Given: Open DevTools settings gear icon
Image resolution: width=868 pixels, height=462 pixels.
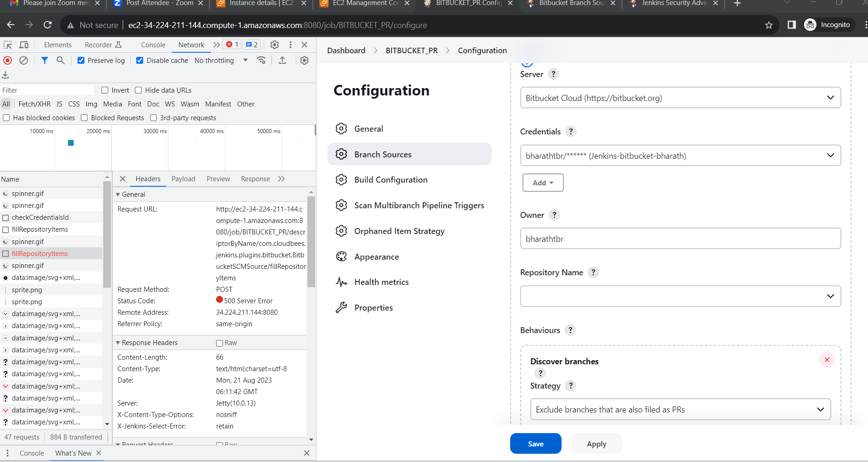Looking at the screenshot, I should pos(274,45).
